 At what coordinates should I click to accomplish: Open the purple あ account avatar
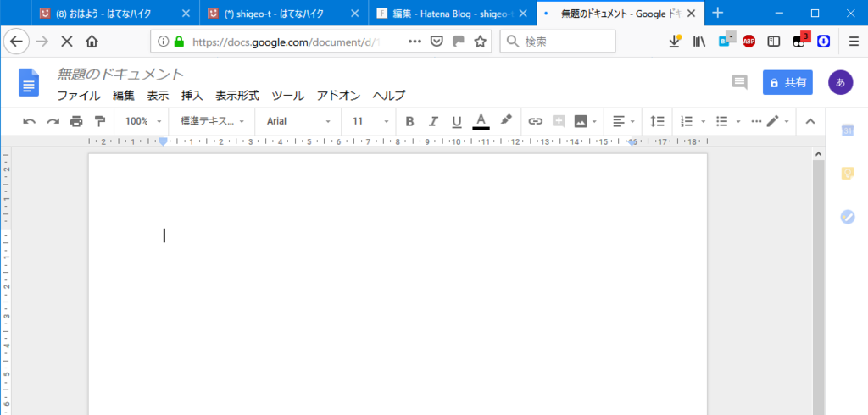[840, 82]
